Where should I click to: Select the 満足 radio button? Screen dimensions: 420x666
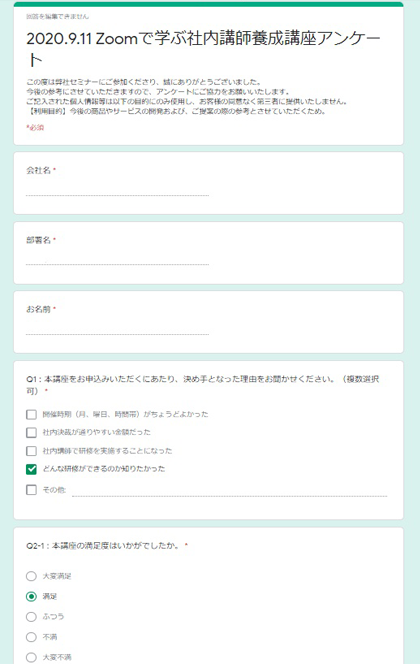click(x=31, y=596)
